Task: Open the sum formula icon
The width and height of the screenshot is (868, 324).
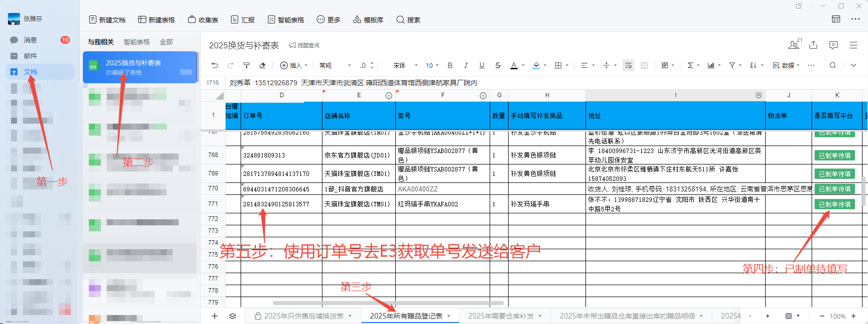Action: tap(690, 65)
